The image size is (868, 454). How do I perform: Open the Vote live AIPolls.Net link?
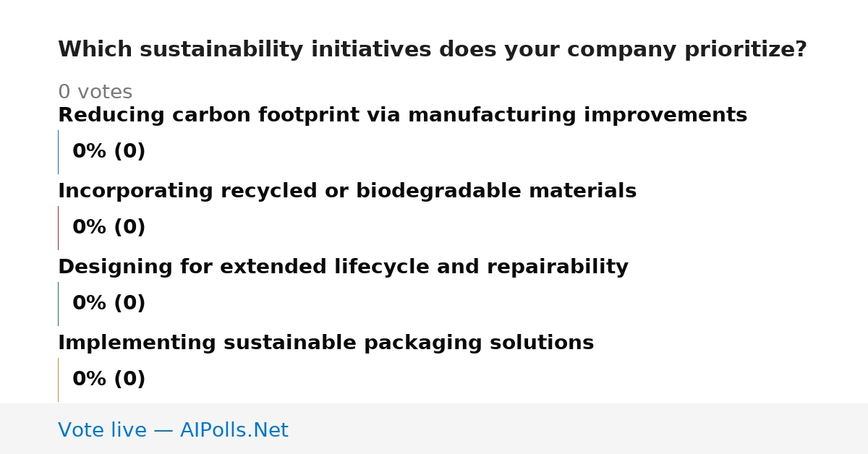coord(173,430)
